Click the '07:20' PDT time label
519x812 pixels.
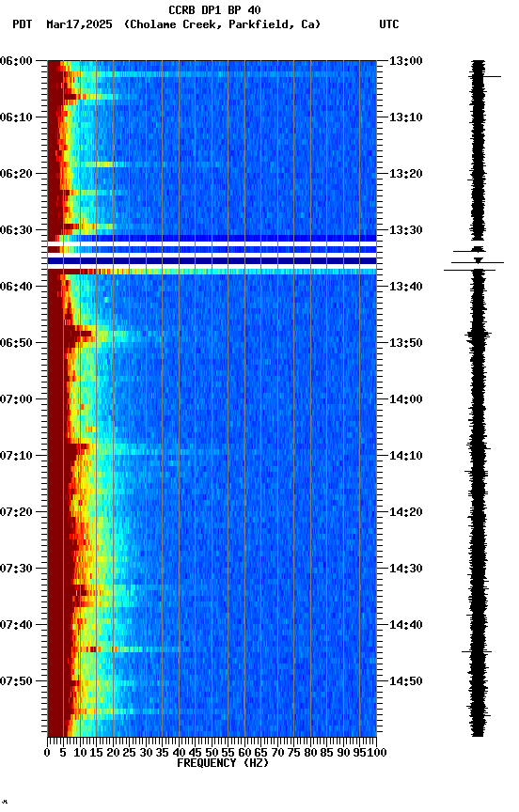16,512
